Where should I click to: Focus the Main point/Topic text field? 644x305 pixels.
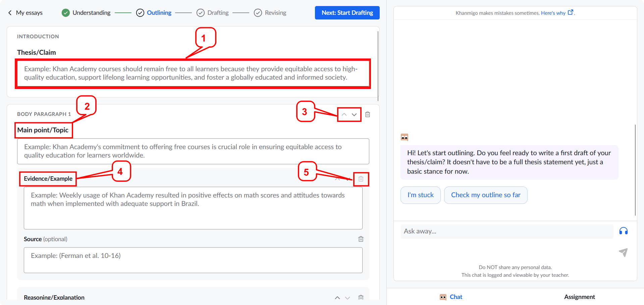193,151
